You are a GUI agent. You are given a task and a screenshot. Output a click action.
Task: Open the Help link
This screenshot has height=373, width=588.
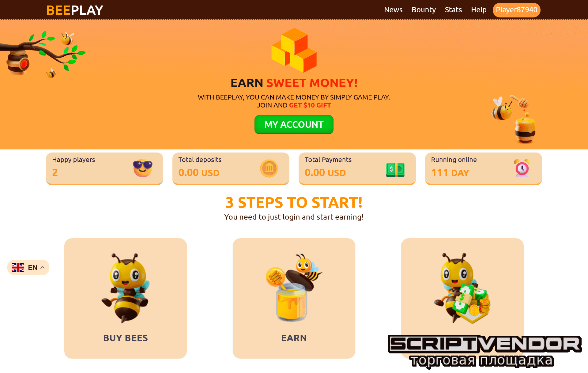479,10
